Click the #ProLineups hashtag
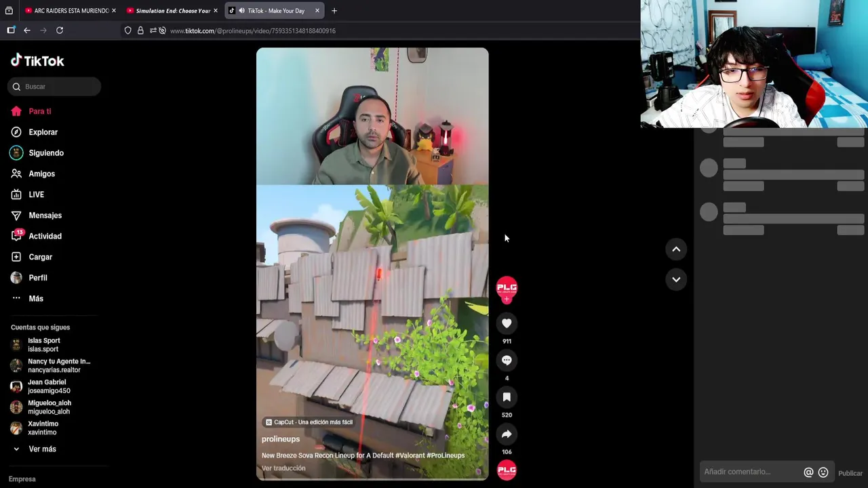 pos(446,455)
